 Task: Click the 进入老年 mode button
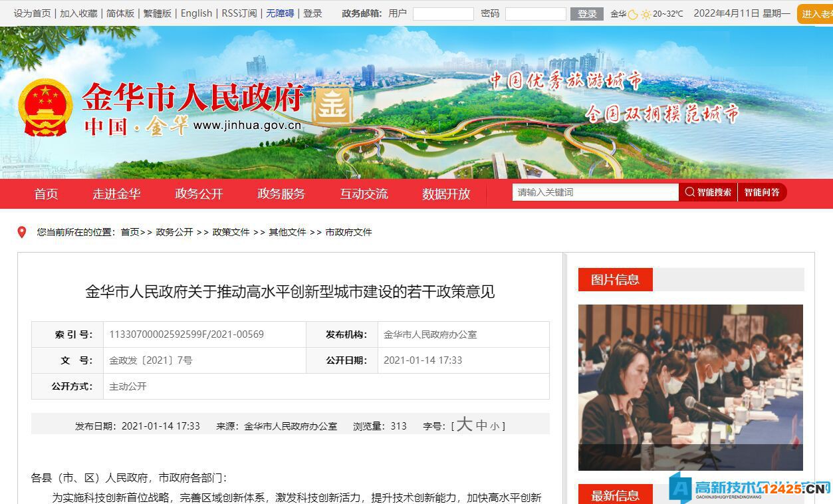coord(815,14)
